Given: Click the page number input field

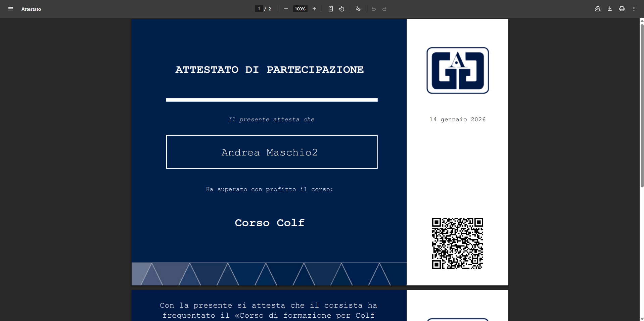Looking at the screenshot, I should 259,9.
